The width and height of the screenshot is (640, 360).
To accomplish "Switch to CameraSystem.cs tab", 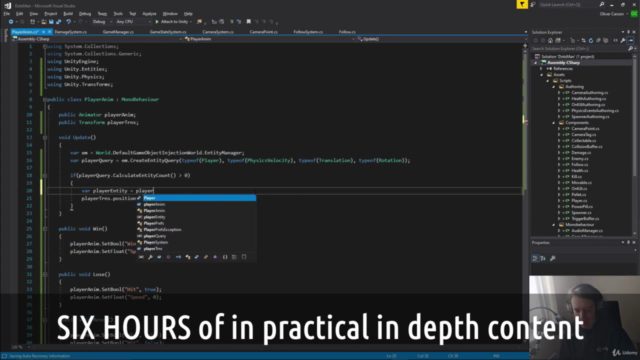I will click(x=218, y=32).
